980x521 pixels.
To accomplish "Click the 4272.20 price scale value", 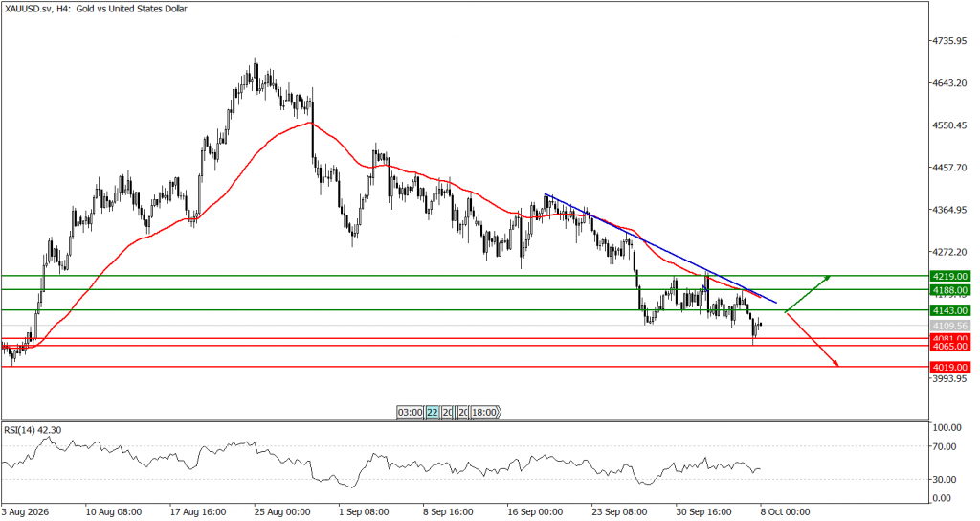I will (x=950, y=252).
